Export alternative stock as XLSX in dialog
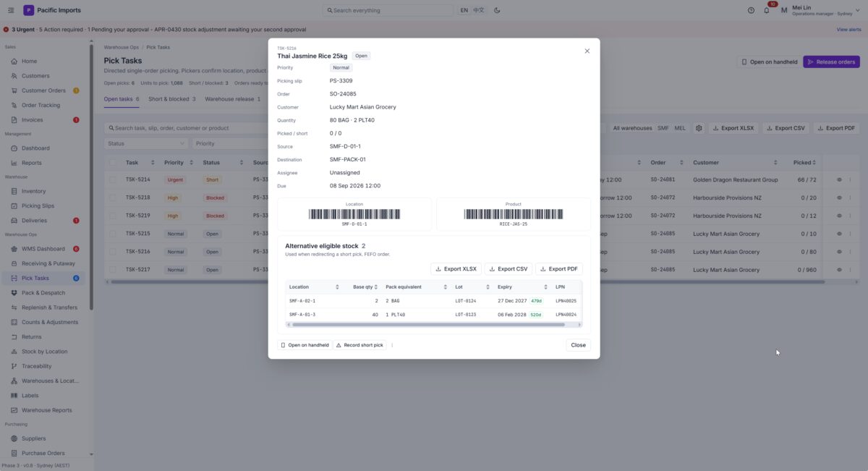 [x=456, y=268]
